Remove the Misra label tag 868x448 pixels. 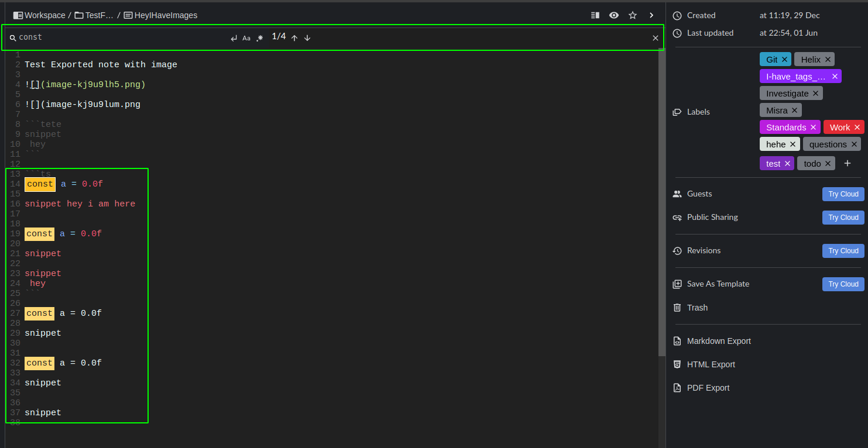[795, 110]
